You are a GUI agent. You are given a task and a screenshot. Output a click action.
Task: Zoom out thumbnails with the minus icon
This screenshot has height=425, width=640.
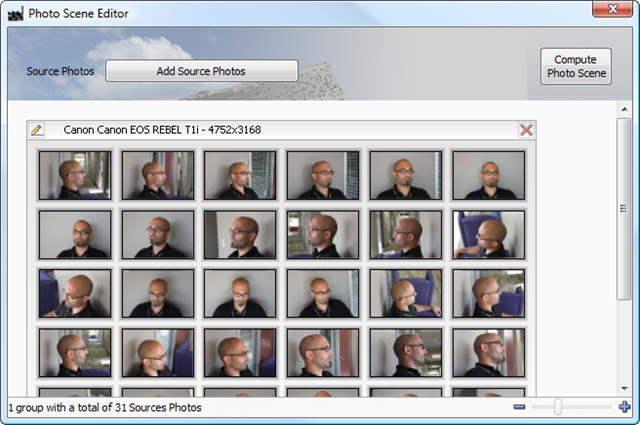pyautogui.click(x=519, y=407)
